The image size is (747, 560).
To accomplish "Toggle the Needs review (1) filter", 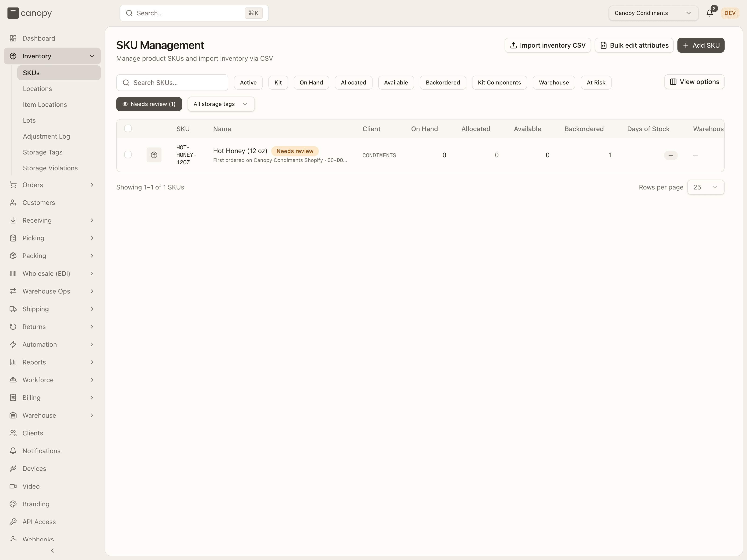I will pos(149,104).
